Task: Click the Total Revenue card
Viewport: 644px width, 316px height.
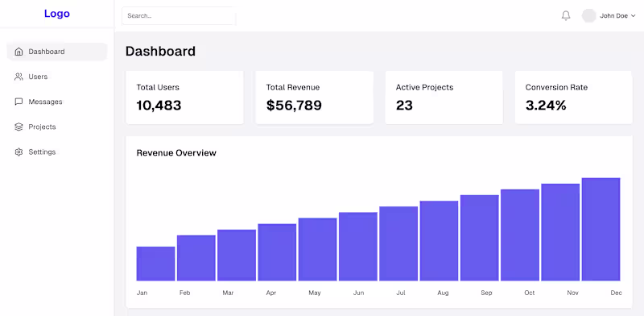Action: click(314, 97)
